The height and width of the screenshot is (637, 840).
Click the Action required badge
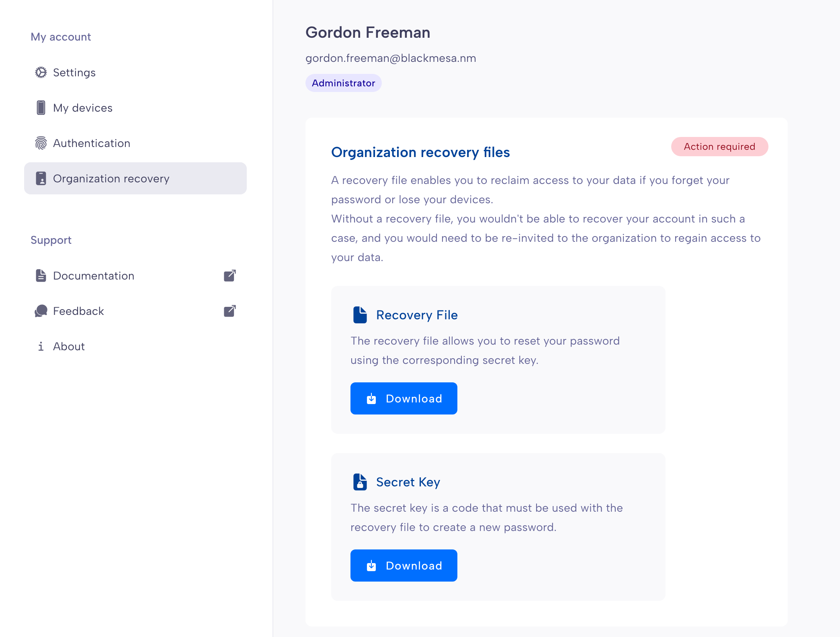[719, 147]
